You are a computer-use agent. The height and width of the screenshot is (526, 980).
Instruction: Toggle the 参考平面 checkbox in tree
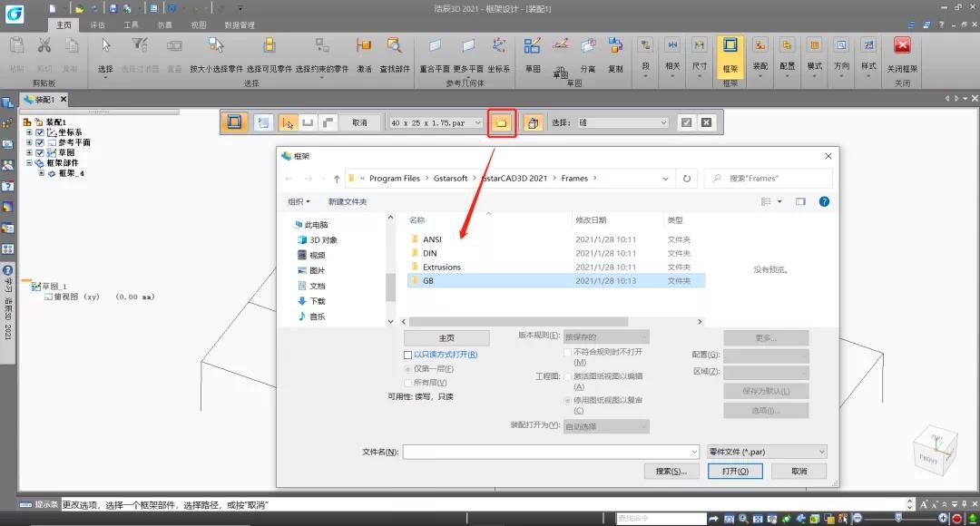(x=40, y=142)
